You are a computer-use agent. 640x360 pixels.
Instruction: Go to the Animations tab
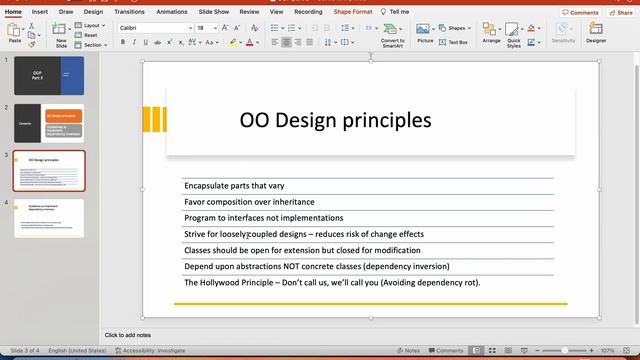(172, 12)
